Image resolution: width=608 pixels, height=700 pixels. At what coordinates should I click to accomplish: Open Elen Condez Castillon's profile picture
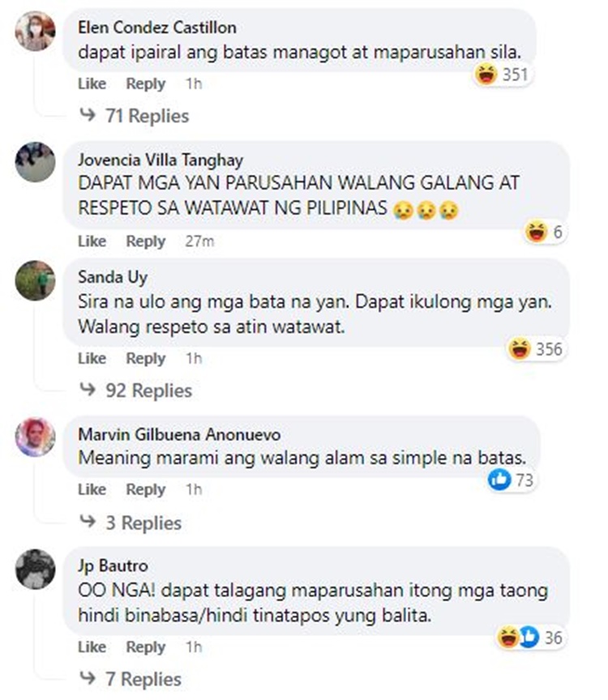36,32
